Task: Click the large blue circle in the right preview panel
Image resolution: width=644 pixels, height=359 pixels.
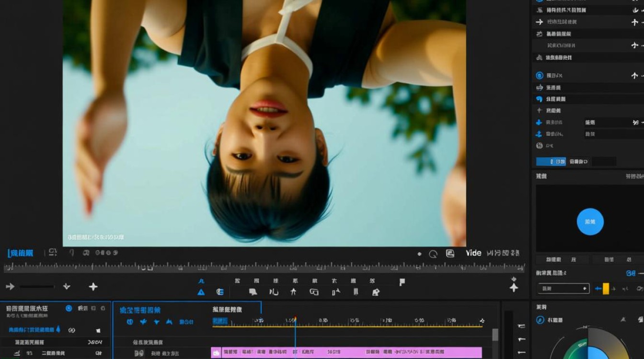Action: [x=590, y=222]
